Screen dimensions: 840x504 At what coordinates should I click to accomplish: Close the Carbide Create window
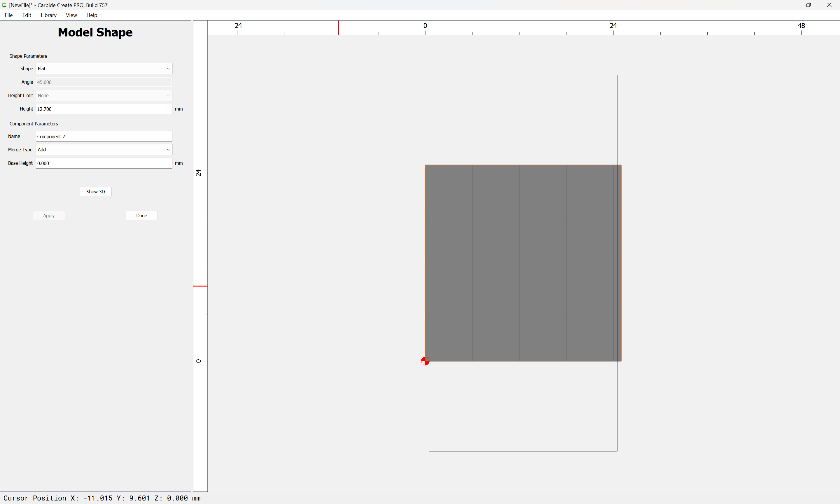pyautogui.click(x=829, y=5)
